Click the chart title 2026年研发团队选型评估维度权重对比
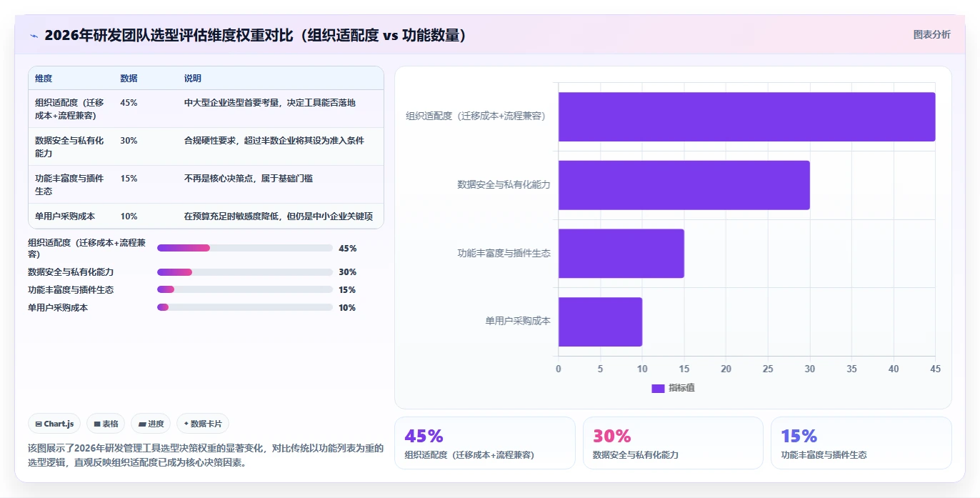The height and width of the screenshot is (498, 980). (x=255, y=35)
